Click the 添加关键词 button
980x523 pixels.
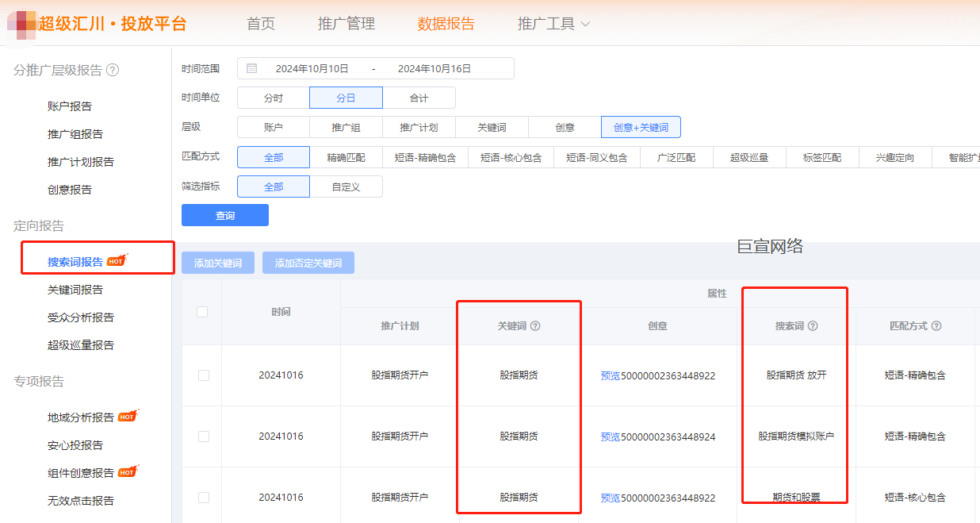coord(218,263)
